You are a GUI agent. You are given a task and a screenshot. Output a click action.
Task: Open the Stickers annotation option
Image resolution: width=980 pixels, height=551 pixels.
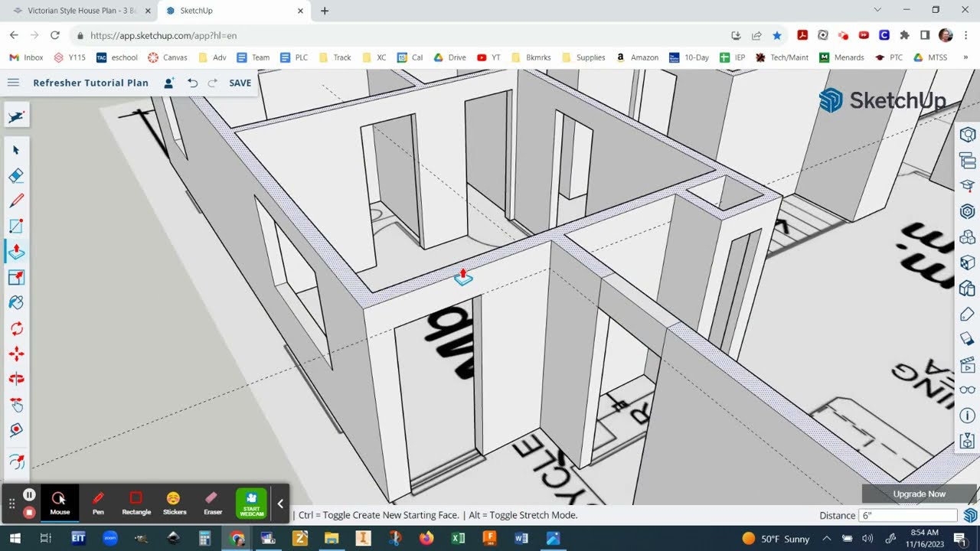tap(175, 503)
